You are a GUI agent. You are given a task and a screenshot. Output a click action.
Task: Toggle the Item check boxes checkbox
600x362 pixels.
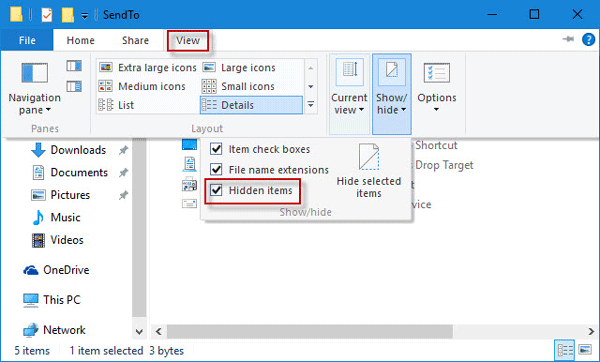(x=216, y=149)
